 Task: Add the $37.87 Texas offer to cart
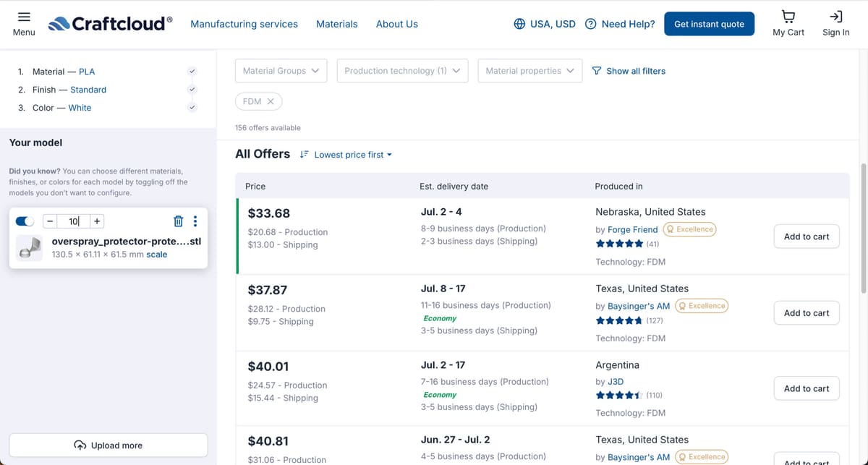coord(807,313)
